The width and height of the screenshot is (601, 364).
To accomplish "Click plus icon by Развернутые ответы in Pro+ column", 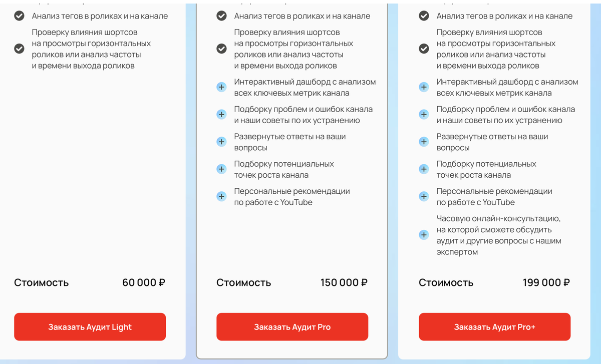I will (x=424, y=142).
